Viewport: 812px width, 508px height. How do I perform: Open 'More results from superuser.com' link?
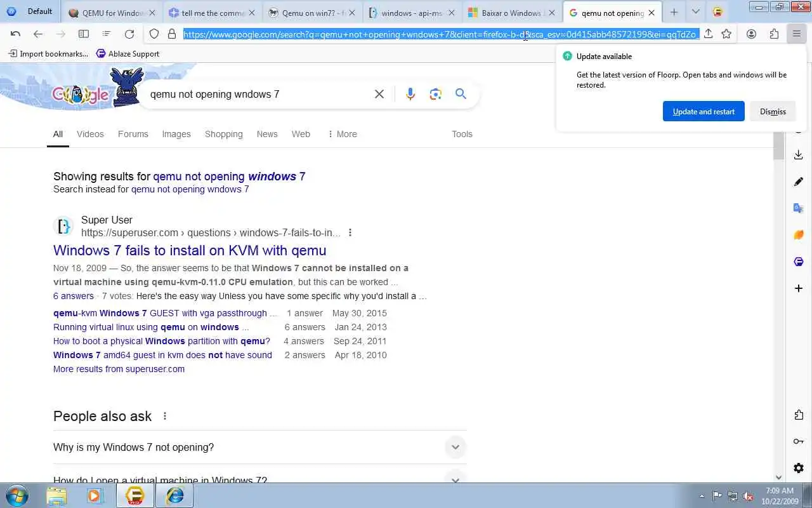[x=119, y=369]
